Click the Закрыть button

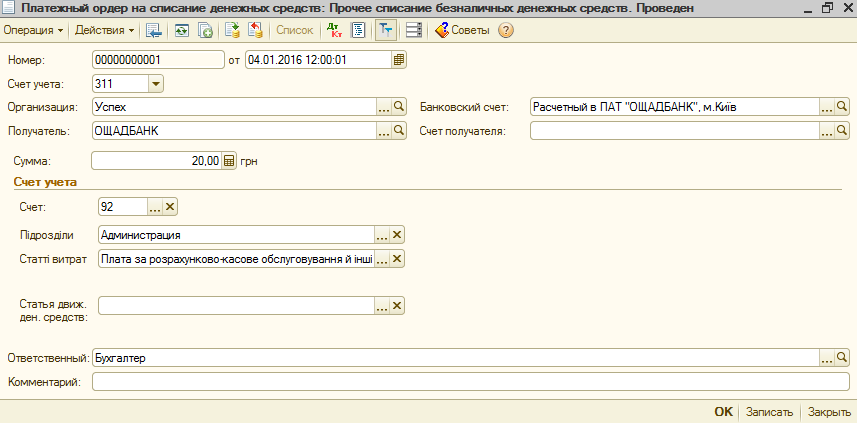(x=829, y=412)
